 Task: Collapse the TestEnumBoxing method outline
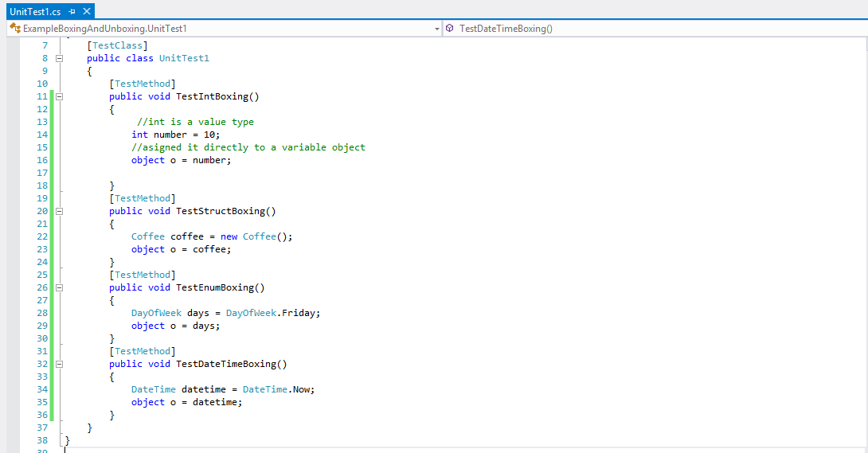tap(59, 287)
